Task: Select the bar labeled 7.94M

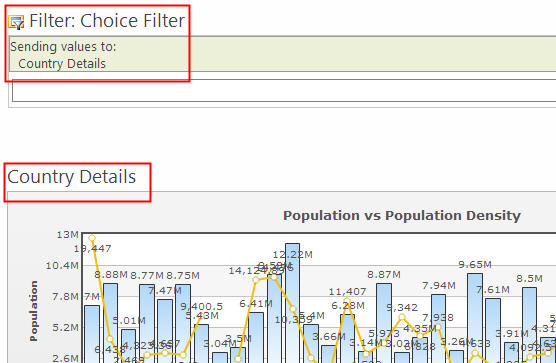Action: coord(438,329)
